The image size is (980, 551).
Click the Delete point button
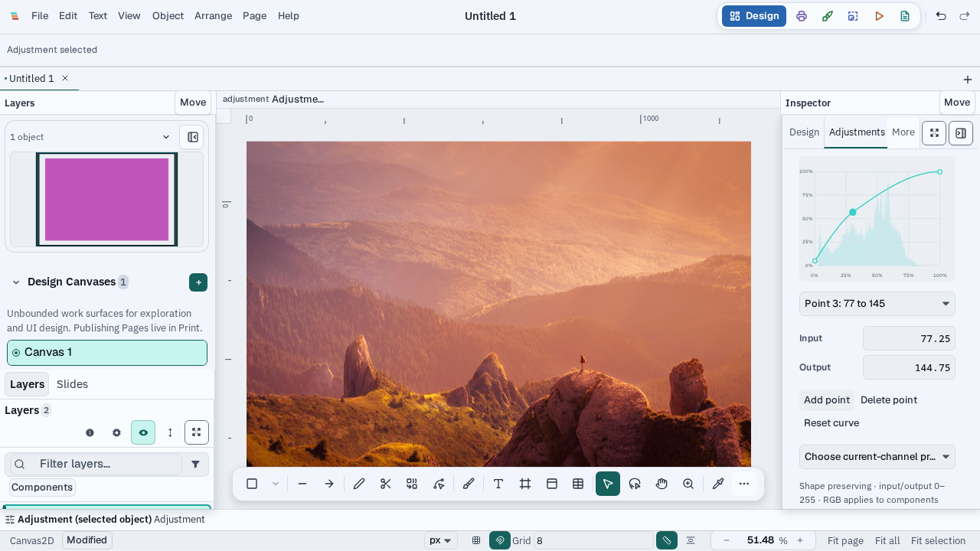pyautogui.click(x=889, y=400)
